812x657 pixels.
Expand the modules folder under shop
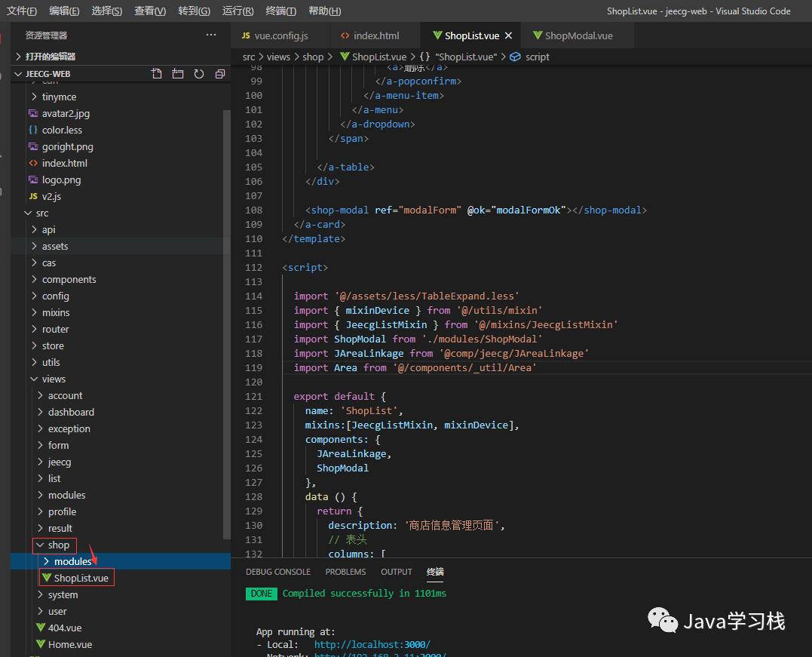tap(120, 561)
